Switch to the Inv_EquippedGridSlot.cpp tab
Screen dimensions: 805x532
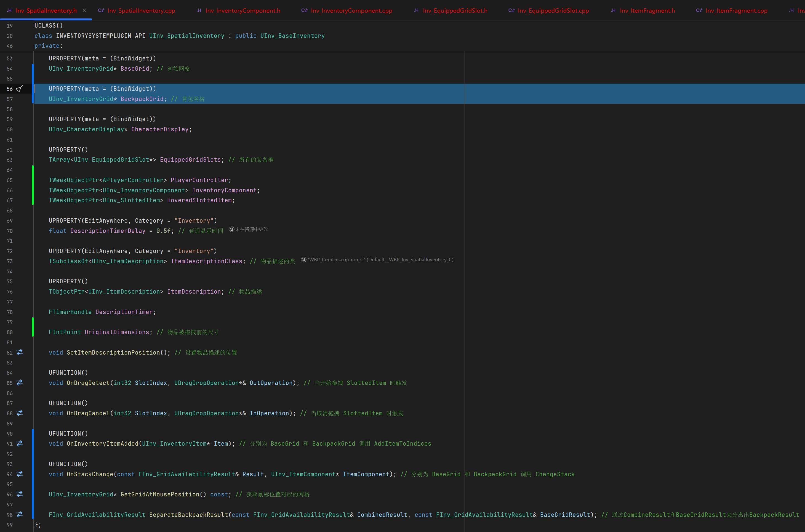tap(553, 10)
